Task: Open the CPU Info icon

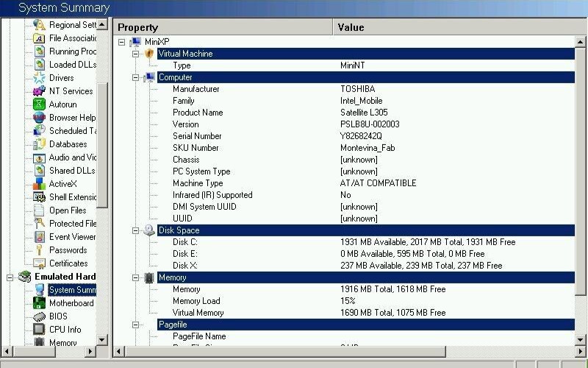Action: click(x=39, y=329)
